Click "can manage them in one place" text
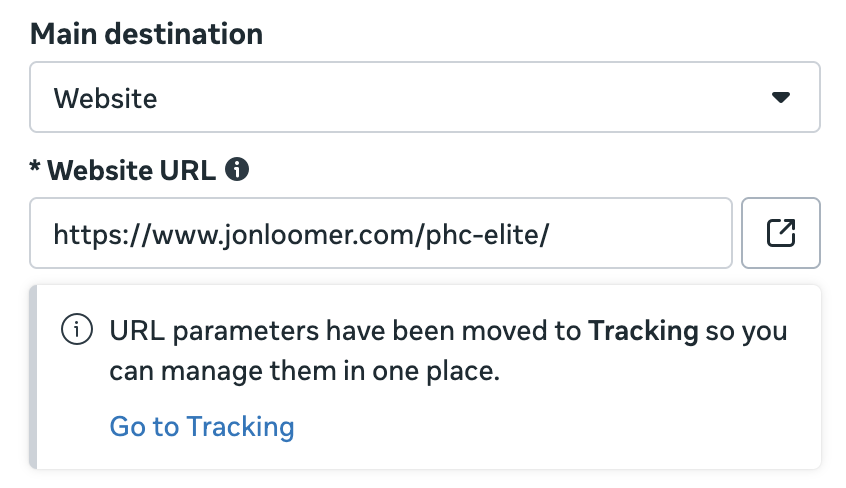 304,372
